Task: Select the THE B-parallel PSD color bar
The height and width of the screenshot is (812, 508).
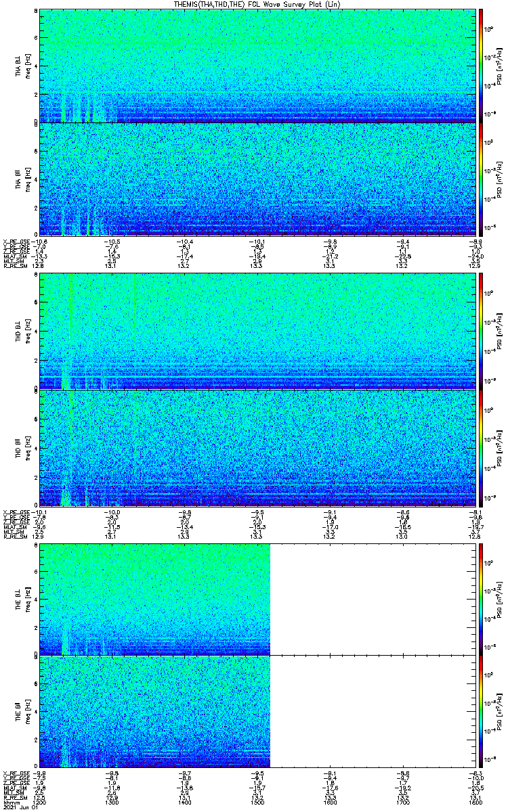Action: [x=480, y=711]
